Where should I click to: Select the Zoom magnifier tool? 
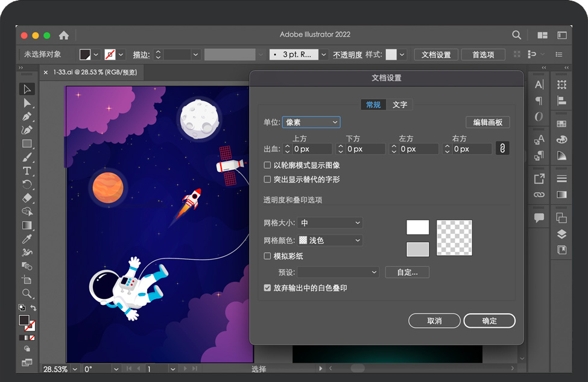point(27,293)
